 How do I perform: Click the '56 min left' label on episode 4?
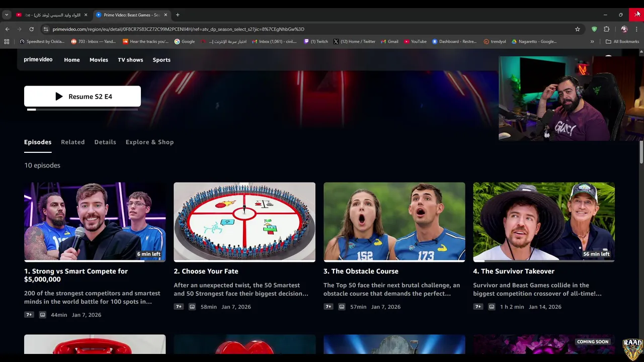click(596, 254)
